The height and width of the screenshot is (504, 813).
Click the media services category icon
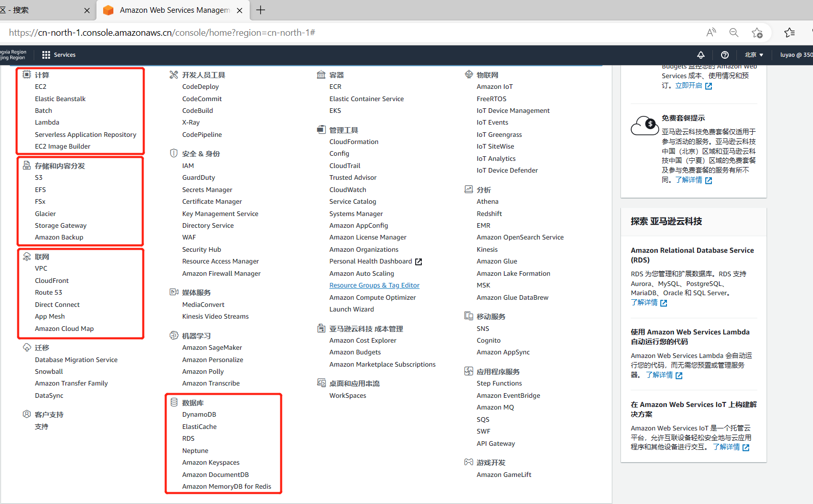174,292
